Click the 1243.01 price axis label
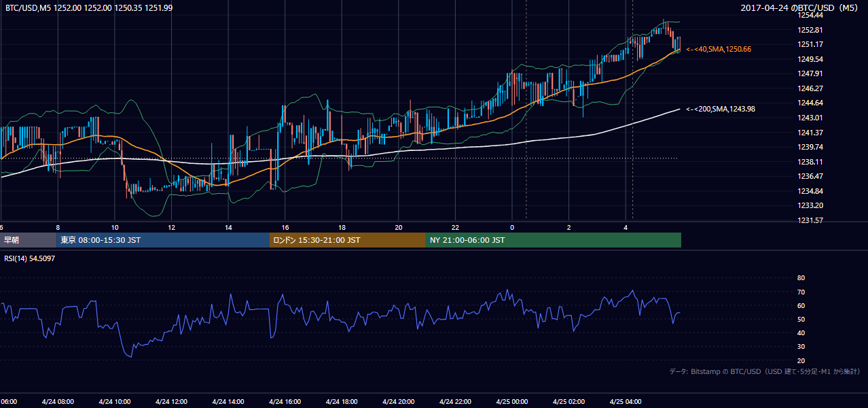Screen dimensions: 868x408 point(810,118)
